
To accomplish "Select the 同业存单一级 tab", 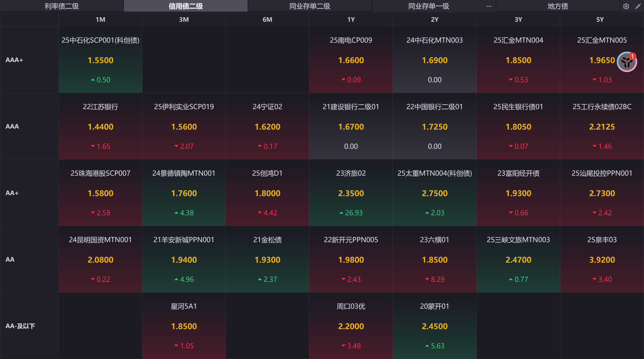I will coord(428,6).
